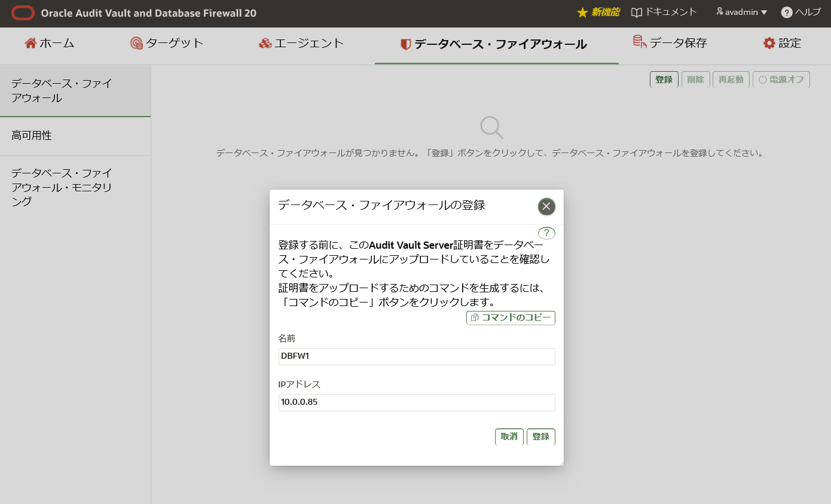
Task: Open データベース・ファイアウォール・モニタリング sidebar item
Action: (x=75, y=188)
